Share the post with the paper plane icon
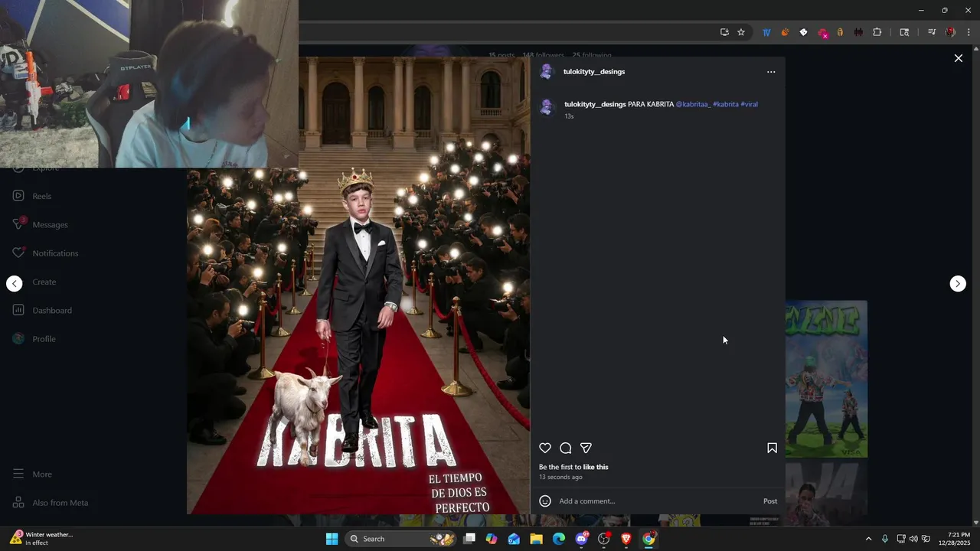980x551 pixels. click(x=586, y=448)
